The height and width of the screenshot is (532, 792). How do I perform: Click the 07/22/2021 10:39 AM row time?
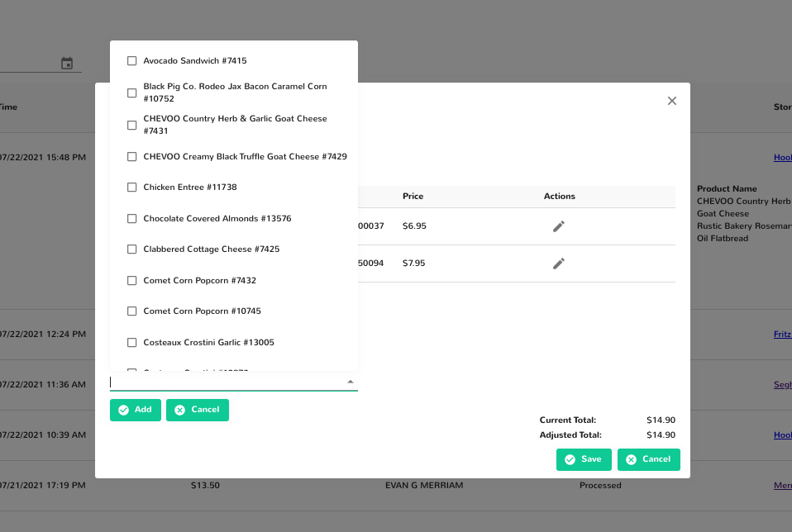(x=42, y=435)
